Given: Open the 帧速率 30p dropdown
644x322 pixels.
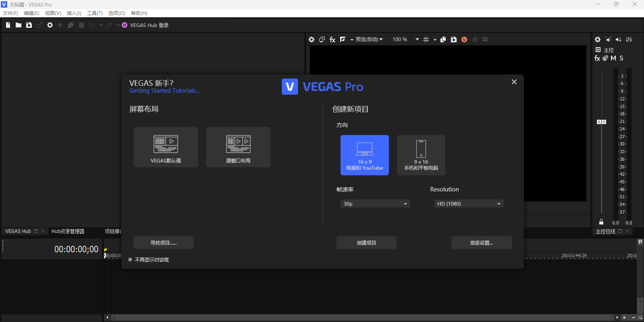Looking at the screenshot, I should click(x=375, y=204).
